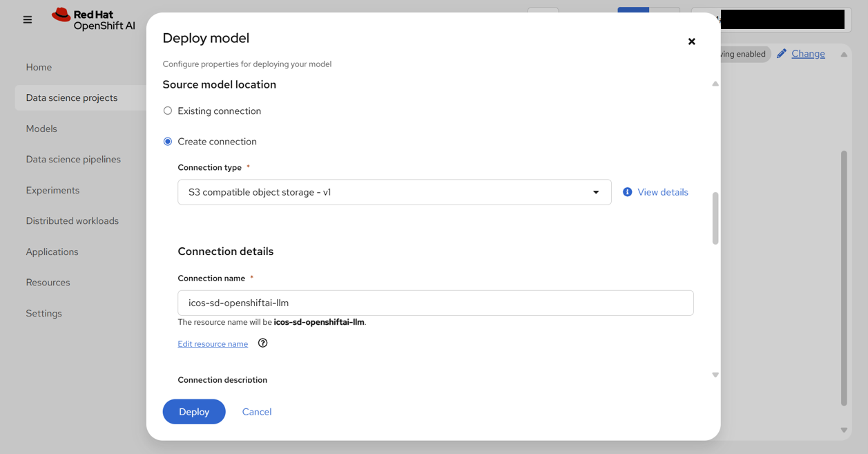Screen dimensions: 868x454
Task: Open the Connection type dropdown
Action: click(x=394, y=192)
